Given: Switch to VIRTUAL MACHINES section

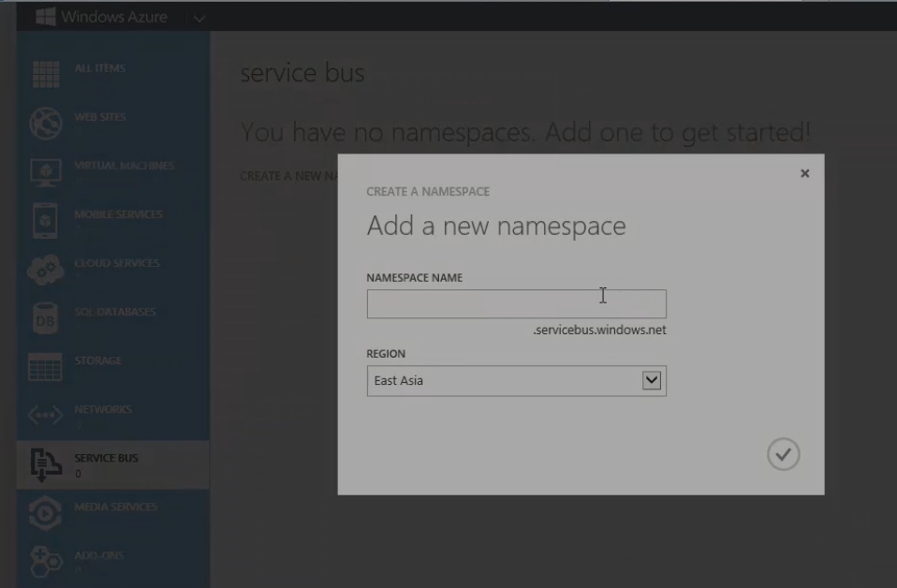Looking at the screenshot, I should pyautogui.click(x=125, y=166).
